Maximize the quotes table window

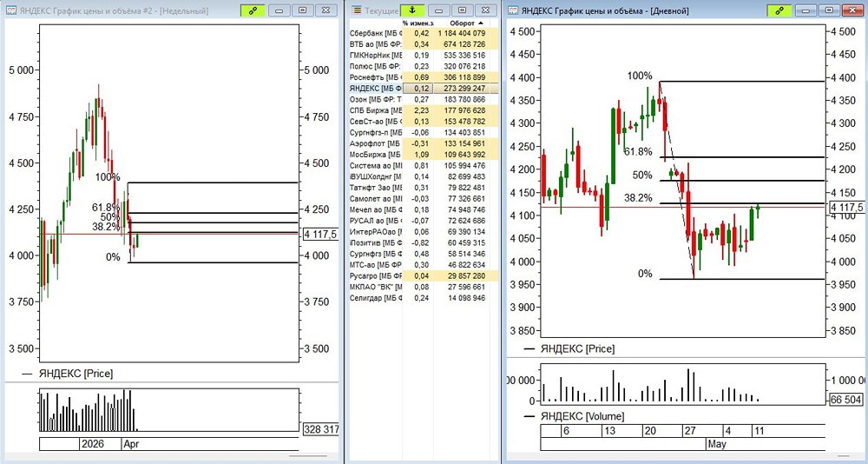point(463,10)
